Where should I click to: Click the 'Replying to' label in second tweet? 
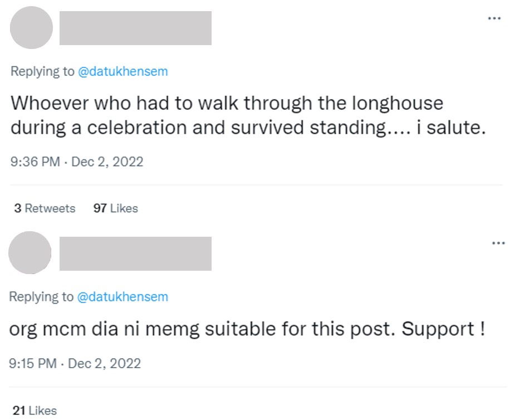click(41, 297)
